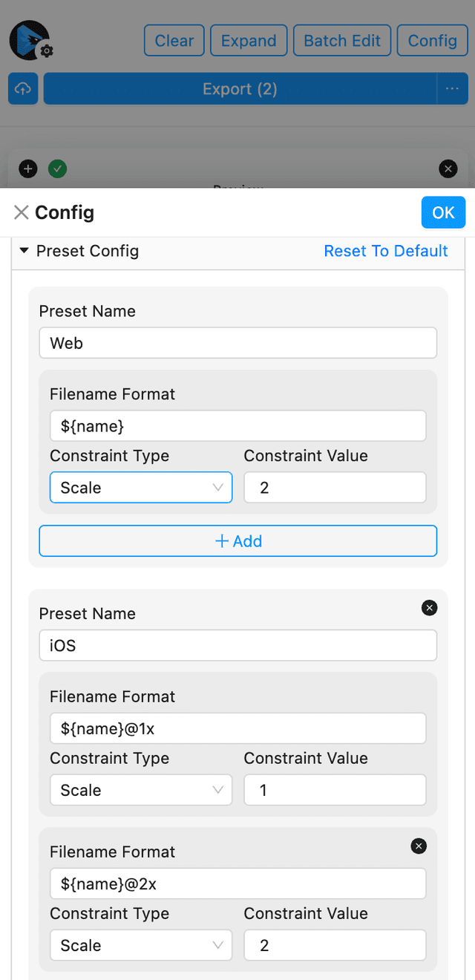Viewport: 475px width, 980px height.
Task: Click the black plus icon on preview card
Action: point(27,169)
